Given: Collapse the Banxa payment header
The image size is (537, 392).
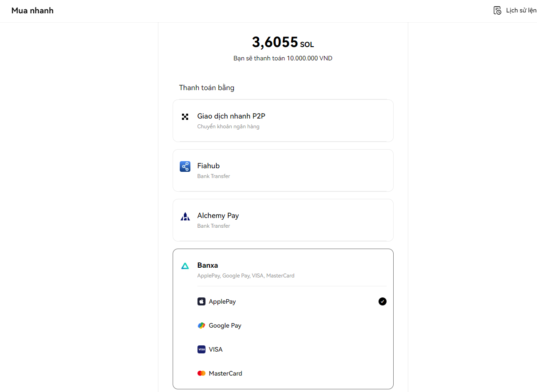Looking at the screenshot, I should pyautogui.click(x=283, y=269).
